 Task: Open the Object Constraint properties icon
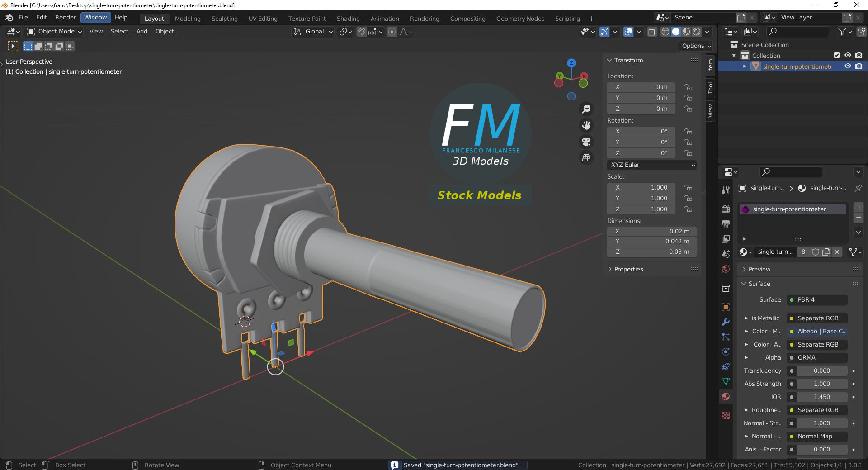point(726,367)
